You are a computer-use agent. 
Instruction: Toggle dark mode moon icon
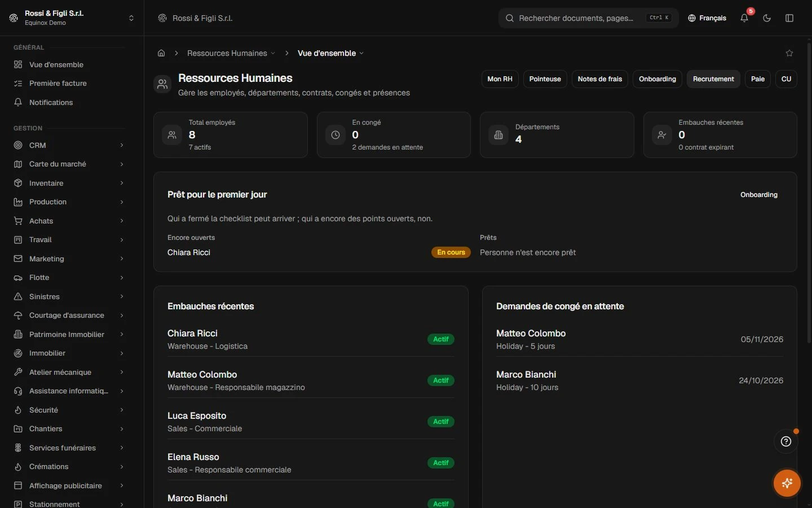click(767, 18)
